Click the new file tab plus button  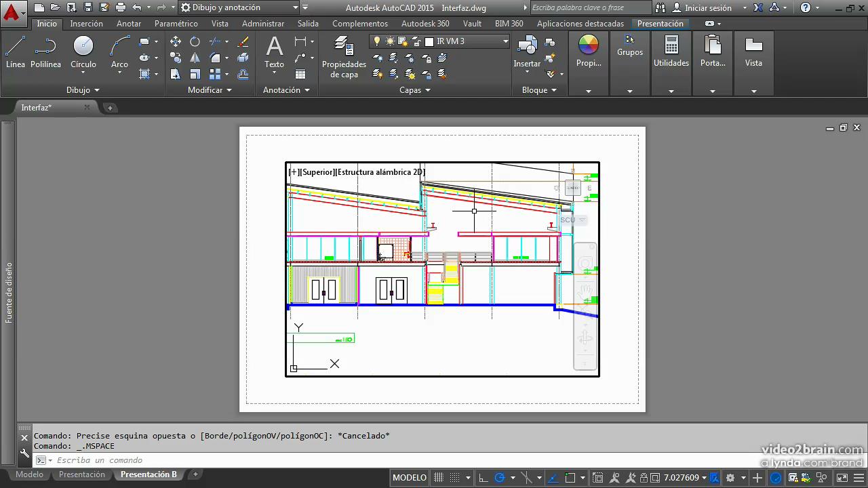coord(110,108)
